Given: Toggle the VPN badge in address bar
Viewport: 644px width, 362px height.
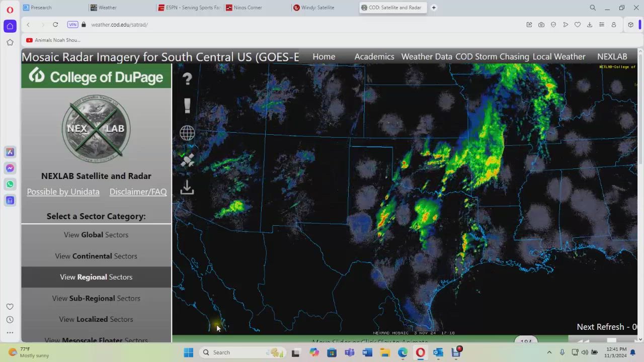Looking at the screenshot, I should click(x=73, y=25).
